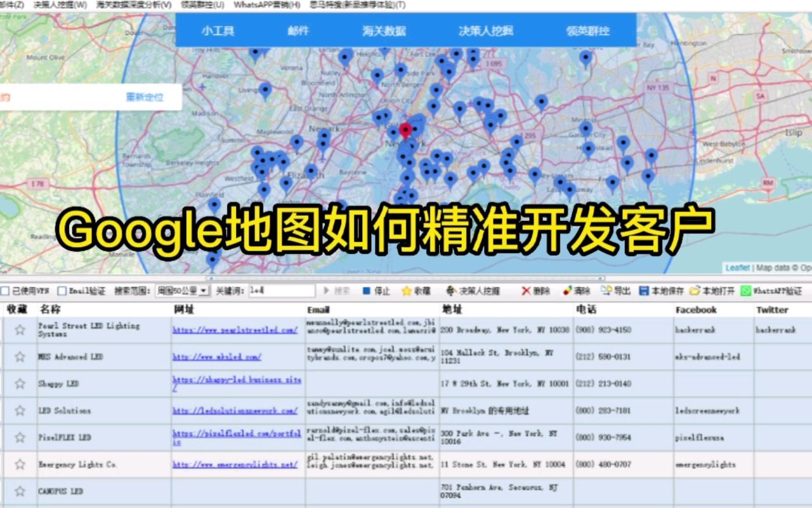Click the 重新定位 relocate link
The image size is (812, 508).
coord(145,98)
